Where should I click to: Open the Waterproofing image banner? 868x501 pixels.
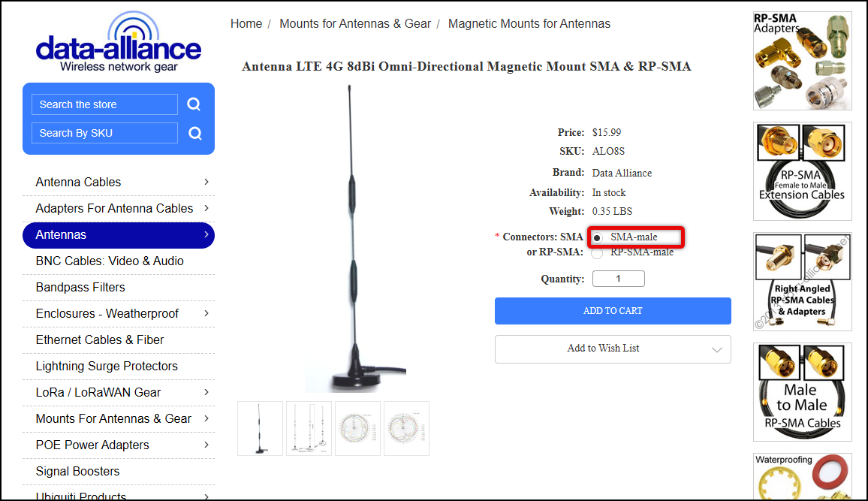click(x=802, y=475)
